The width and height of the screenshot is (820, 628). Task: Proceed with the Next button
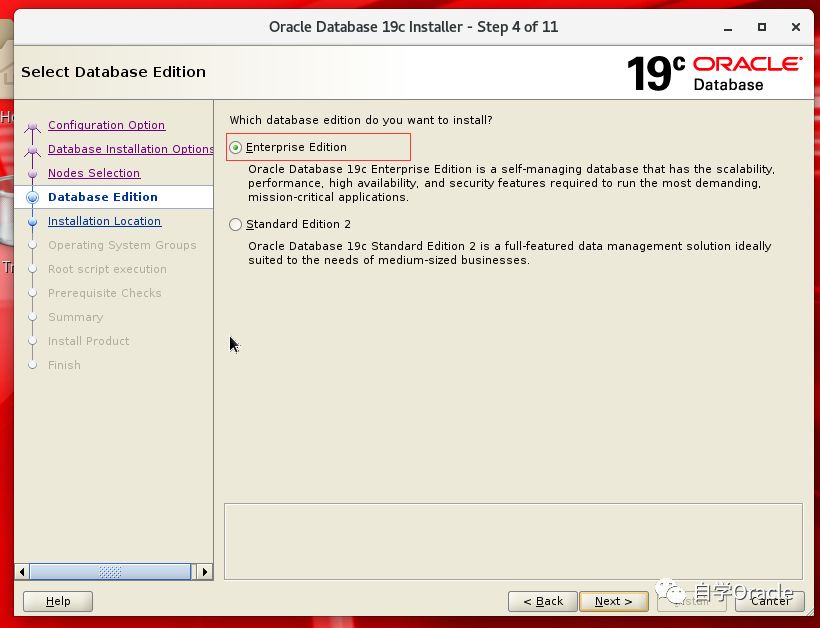[613, 601]
